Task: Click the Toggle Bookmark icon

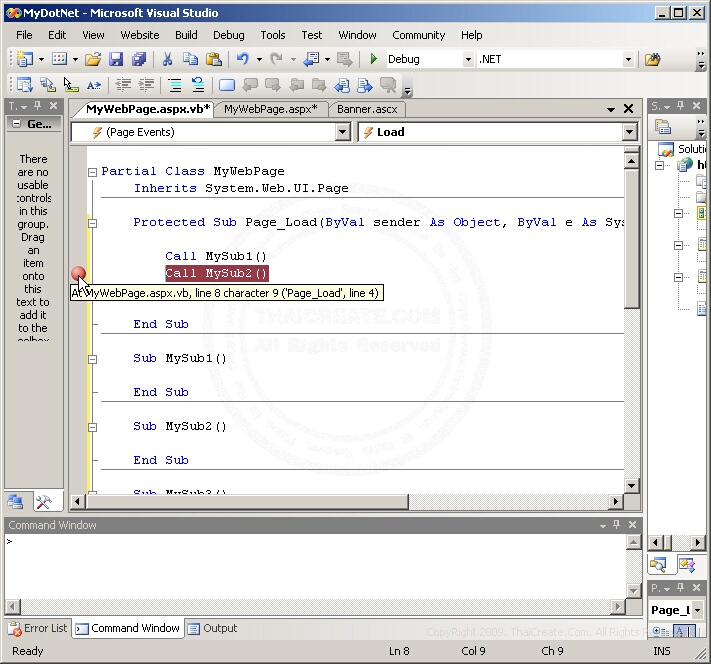Action: (227, 85)
